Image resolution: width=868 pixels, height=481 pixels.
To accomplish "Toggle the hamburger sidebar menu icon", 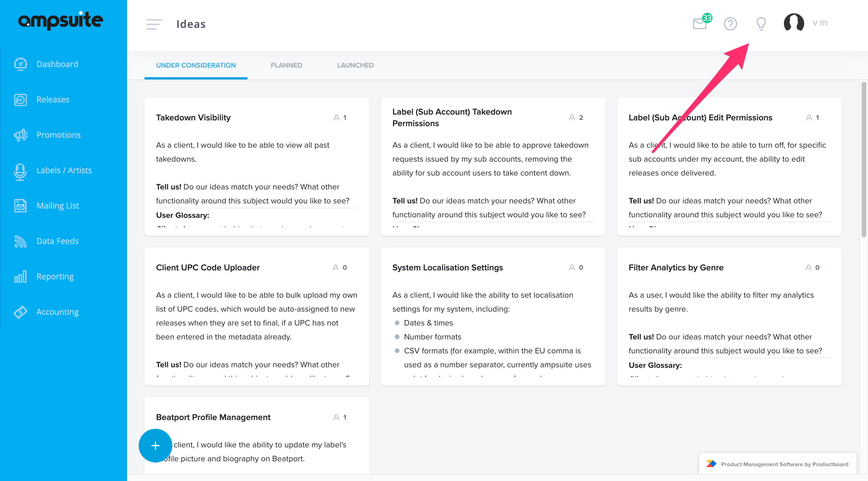I will 154,24.
